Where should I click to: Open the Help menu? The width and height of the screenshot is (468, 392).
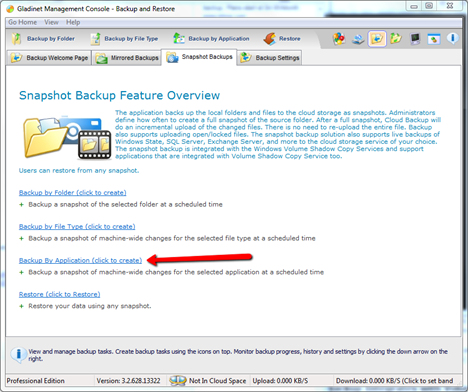coord(73,22)
